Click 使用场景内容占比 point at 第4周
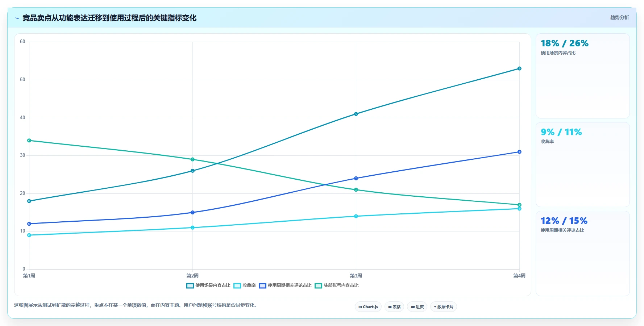This screenshot has height=326, width=644. (519, 68)
